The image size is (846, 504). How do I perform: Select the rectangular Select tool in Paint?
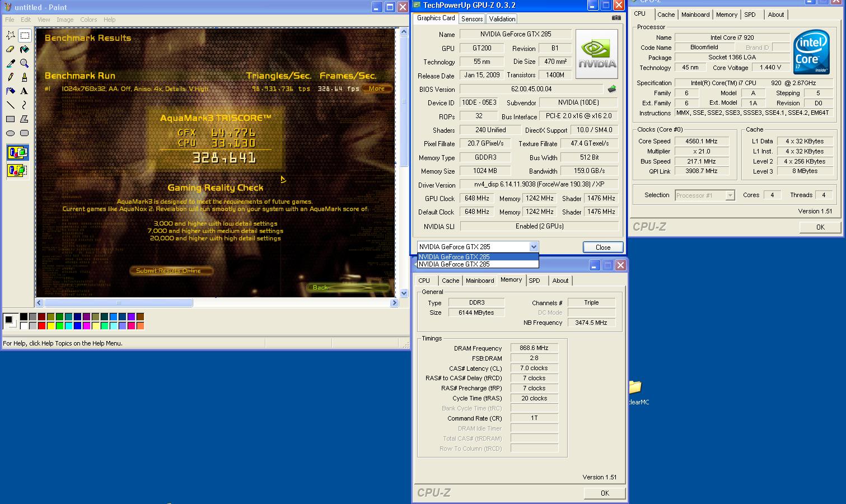point(25,35)
